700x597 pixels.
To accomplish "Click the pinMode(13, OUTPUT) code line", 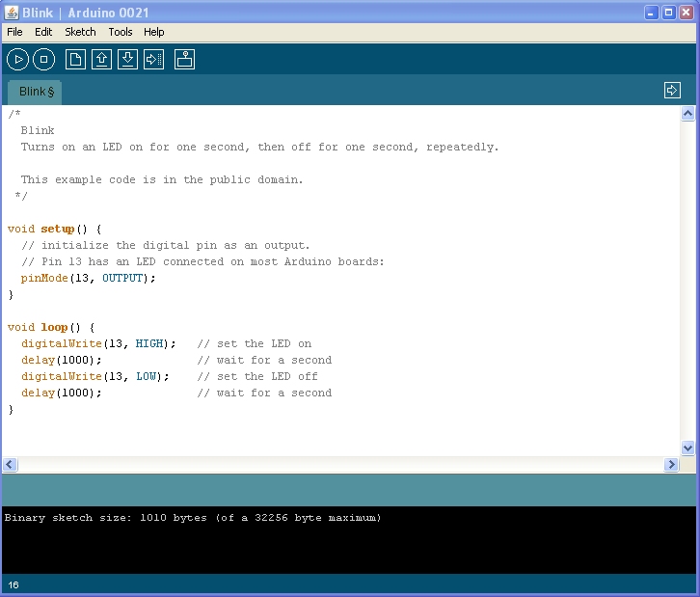I will 88,278.
